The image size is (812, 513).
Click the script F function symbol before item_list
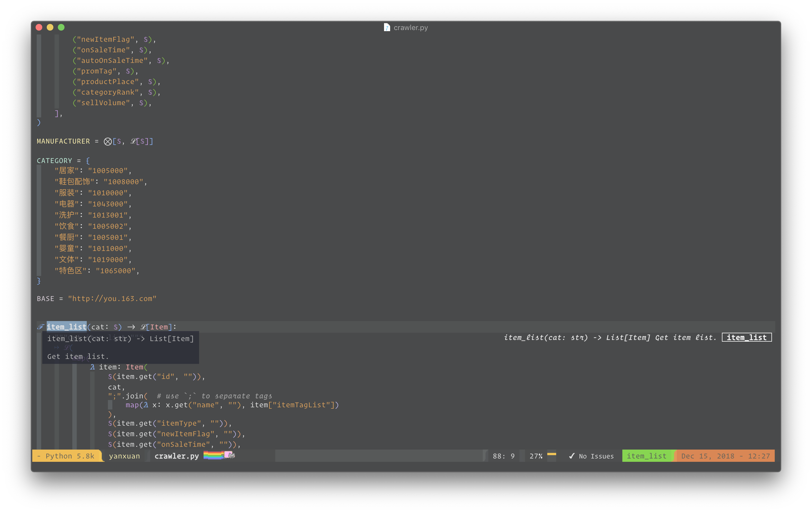(41, 327)
